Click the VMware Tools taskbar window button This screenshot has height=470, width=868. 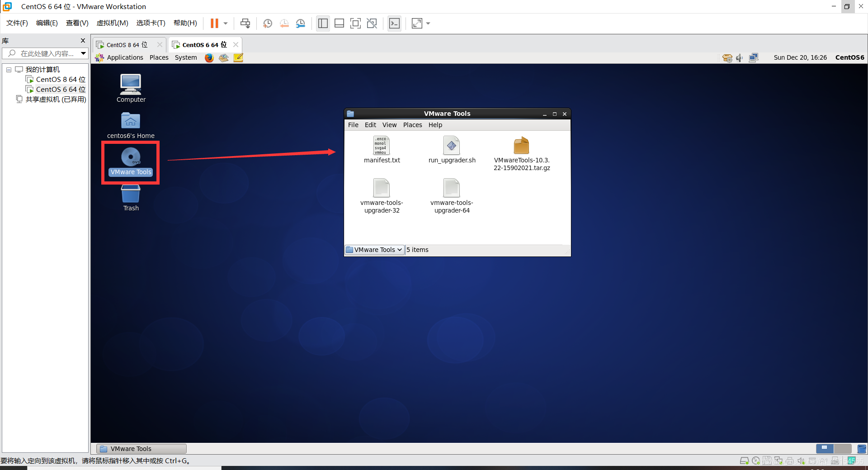click(142, 449)
